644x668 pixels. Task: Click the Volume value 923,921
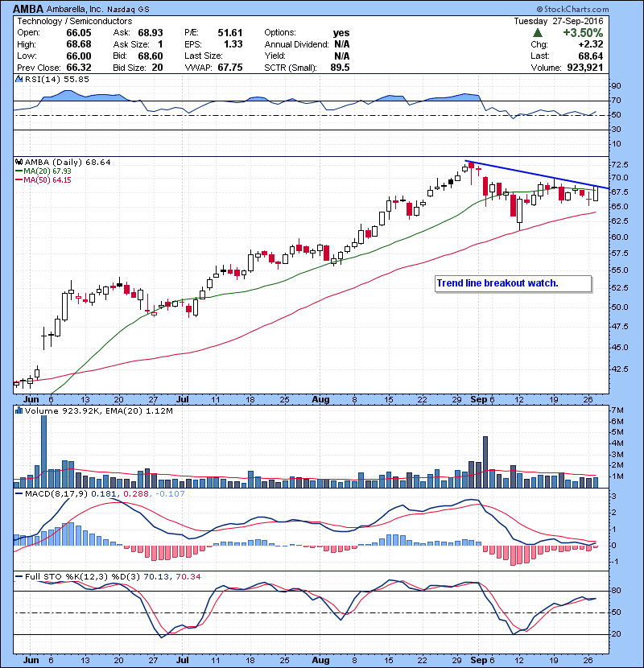[x=585, y=68]
